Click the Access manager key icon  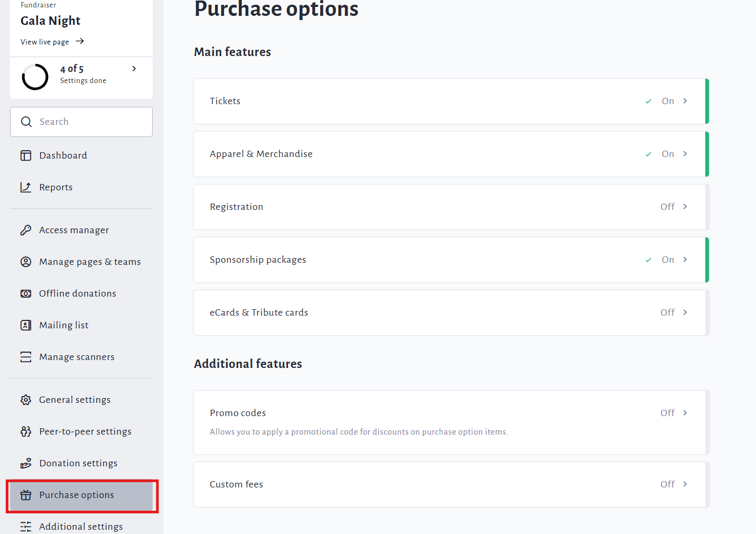coord(26,230)
